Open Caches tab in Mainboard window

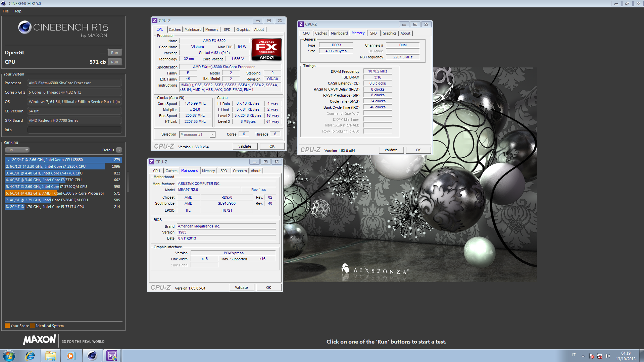tap(171, 171)
